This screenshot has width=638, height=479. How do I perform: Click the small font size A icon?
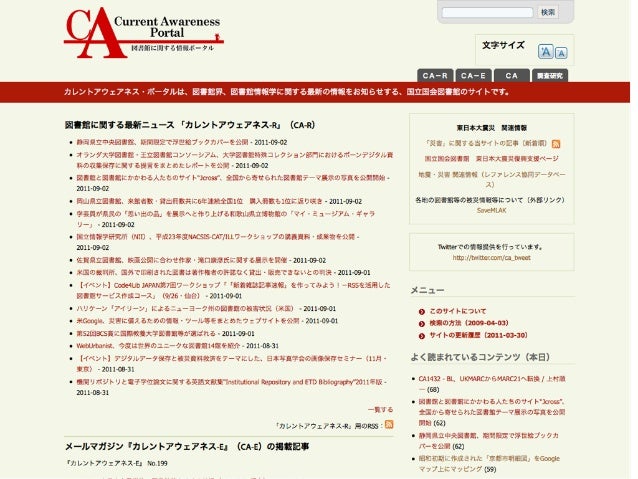pos(561,53)
